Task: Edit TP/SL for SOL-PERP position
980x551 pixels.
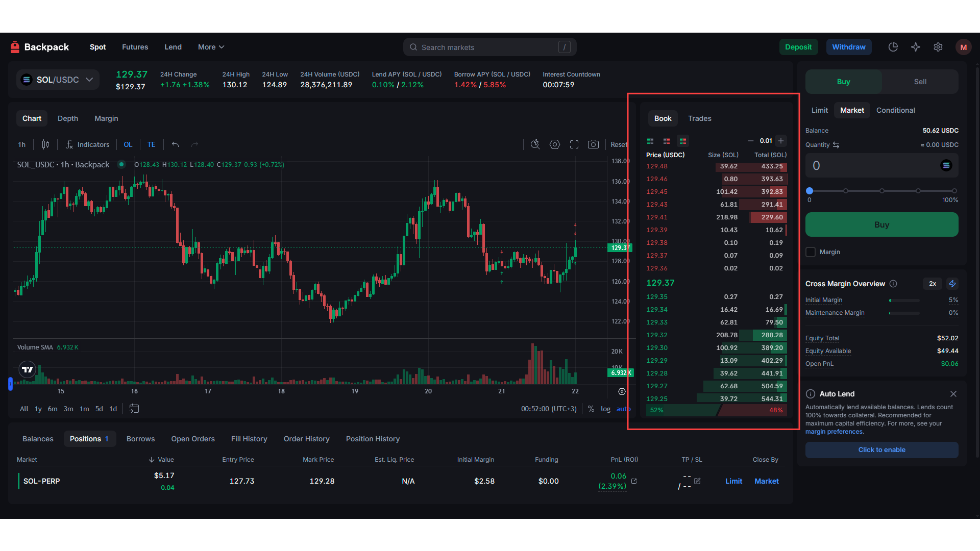Action: [697, 481]
